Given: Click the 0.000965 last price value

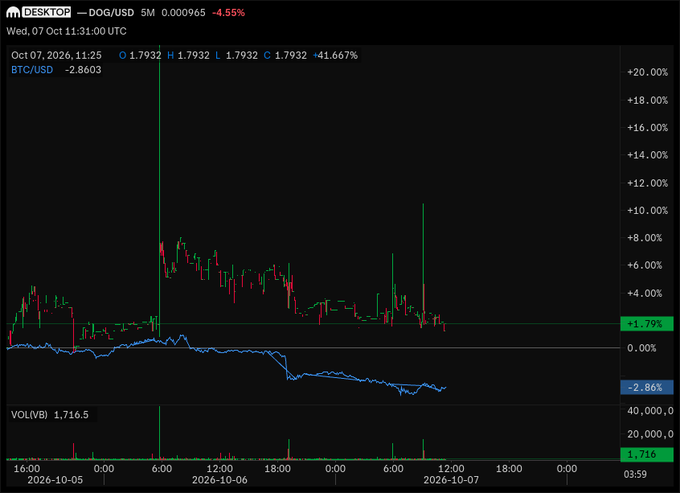Looking at the screenshot, I should 183,13.
